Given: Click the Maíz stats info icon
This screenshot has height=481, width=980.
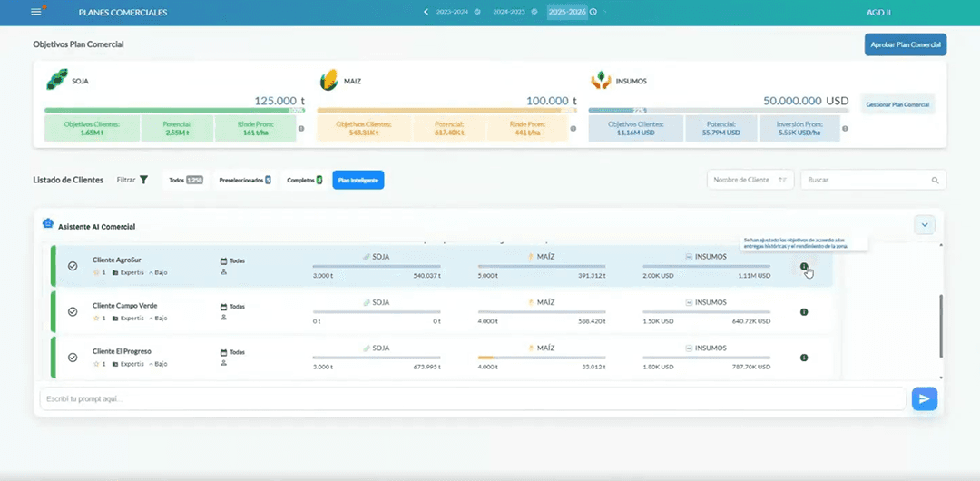Looking at the screenshot, I should click(573, 128).
